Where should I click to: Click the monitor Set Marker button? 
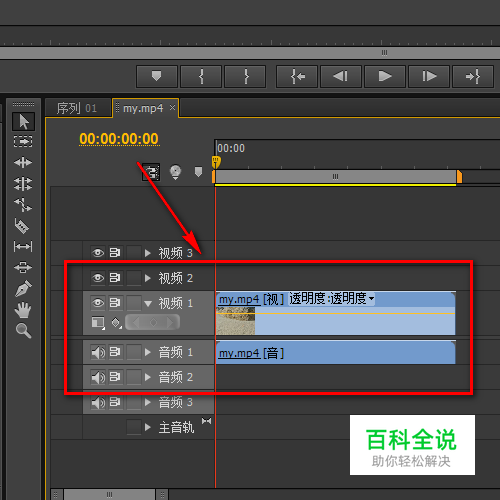click(x=157, y=77)
